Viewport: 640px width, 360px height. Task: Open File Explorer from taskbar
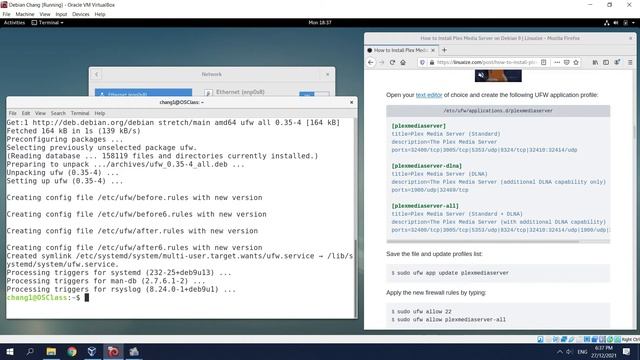(x=51, y=351)
